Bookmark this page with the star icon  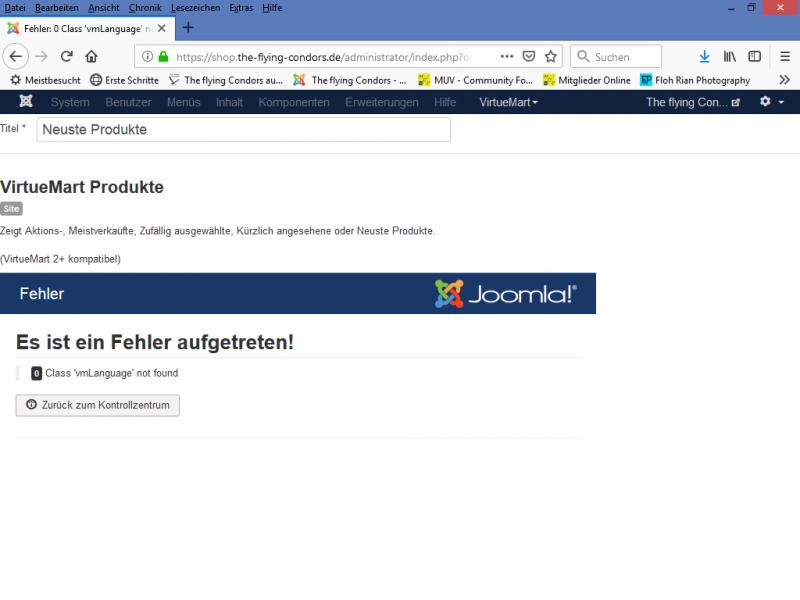[x=550, y=57]
